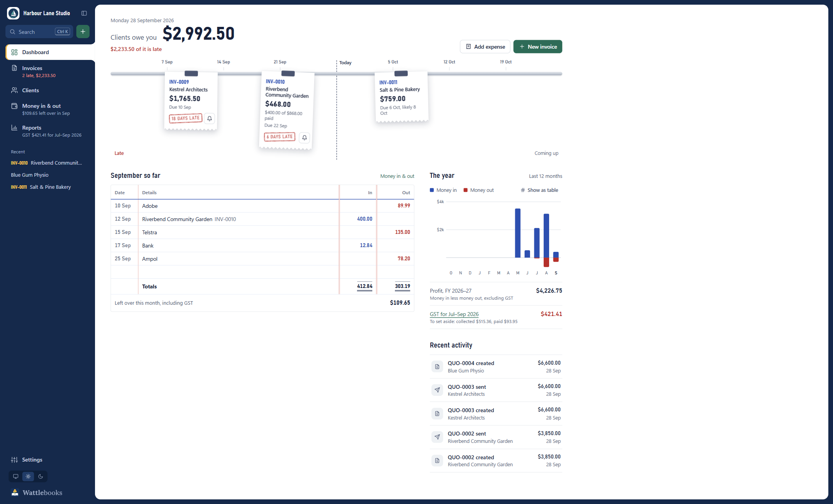
Task: Switch to light theme mode
Action: coord(28,476)
